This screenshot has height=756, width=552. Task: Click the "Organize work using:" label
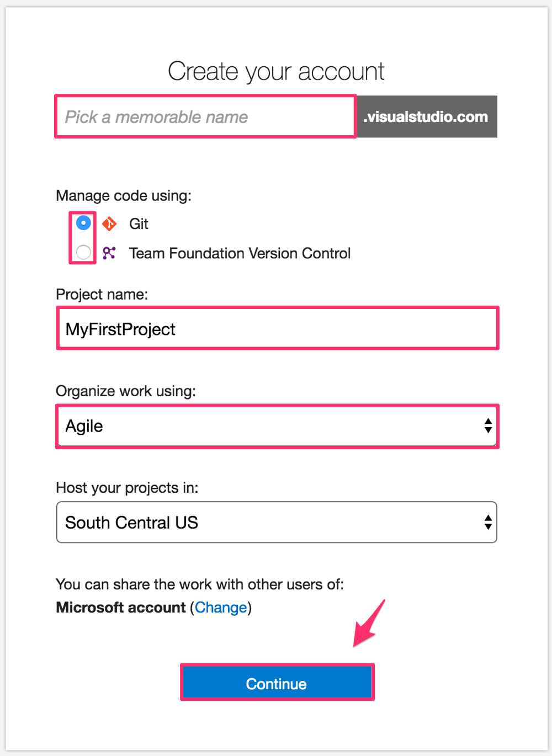coord(126,391)
